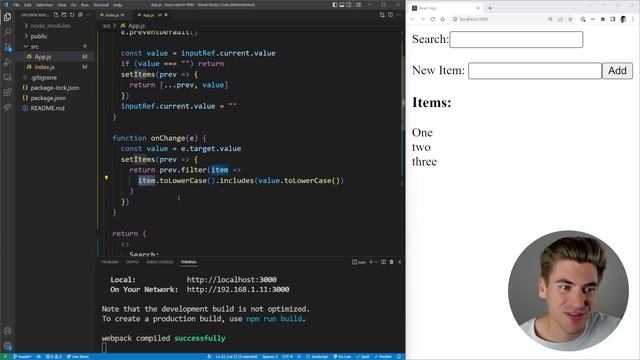Open editor changes compare icon
Viewport: 640px width, 360px height.
(382, 15)
